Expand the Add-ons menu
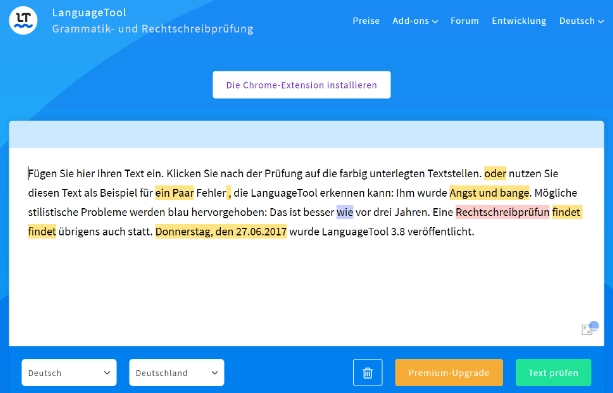This screenshot has width=613, height=393. click(415, 21)
